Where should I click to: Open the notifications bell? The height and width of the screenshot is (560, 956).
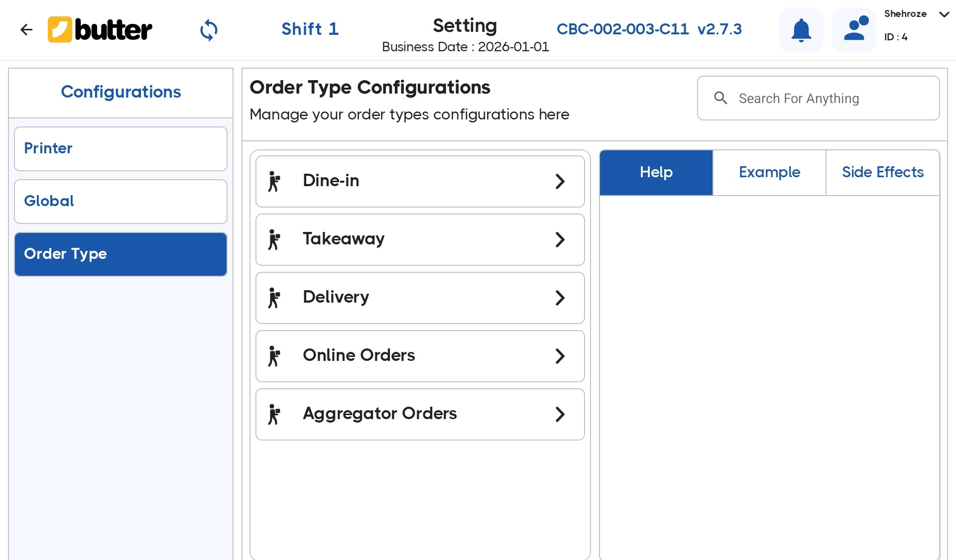pos(801,30)
